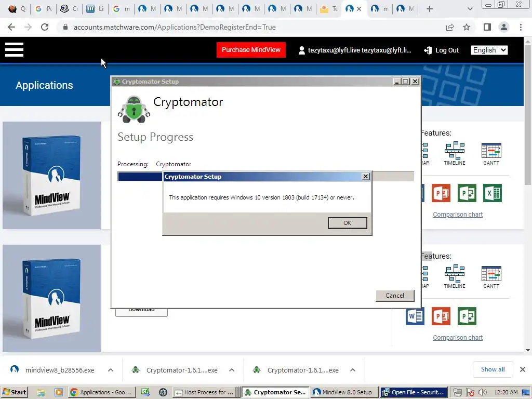The image size is (532, 399).
Task: Click the lower Word export icon
Action: (x=415, y=316)
